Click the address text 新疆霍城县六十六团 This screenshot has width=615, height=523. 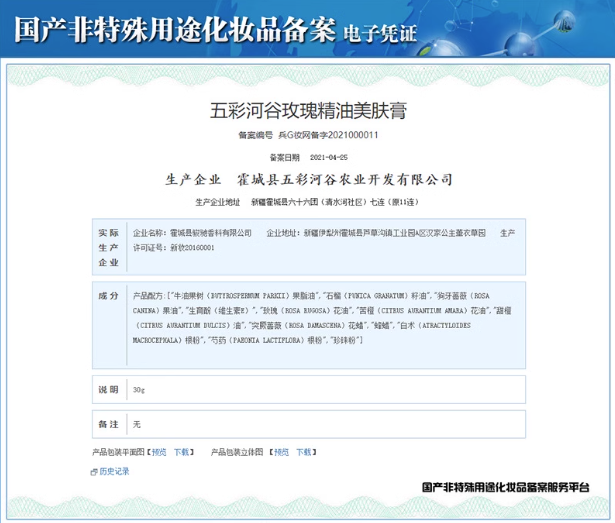tap(284, 202)
